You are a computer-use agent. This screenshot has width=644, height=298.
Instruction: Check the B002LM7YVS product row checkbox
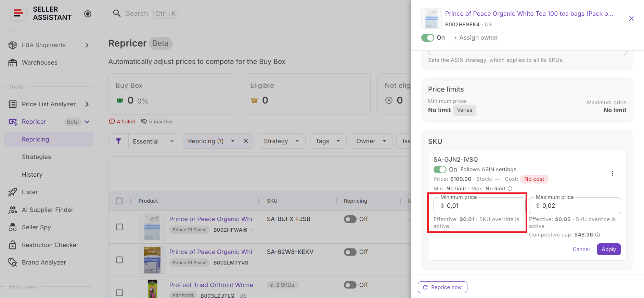(x=119, y=260)
